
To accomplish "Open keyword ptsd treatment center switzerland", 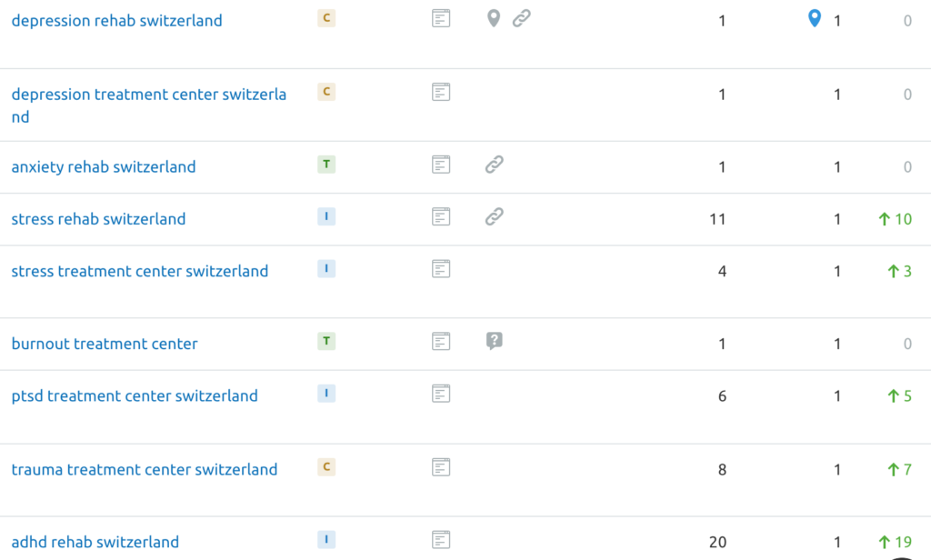I will (x=135, y=396).
